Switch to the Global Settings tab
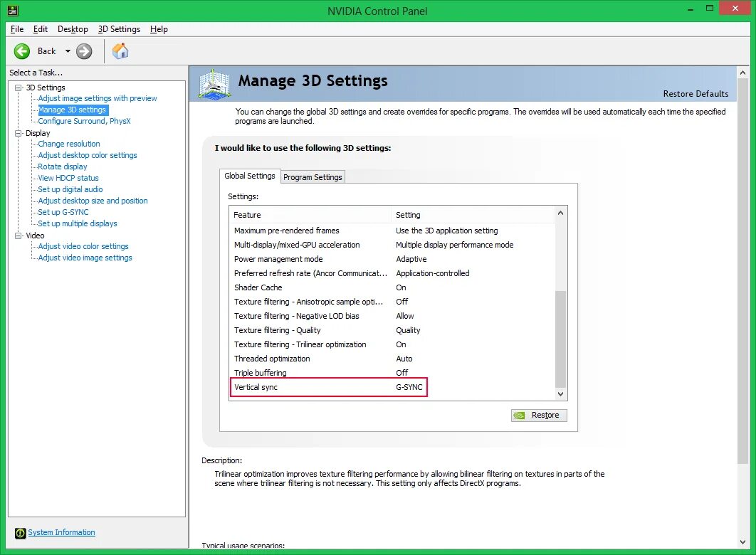This screenshot has width=756, height=555. (x=250, y=176)
